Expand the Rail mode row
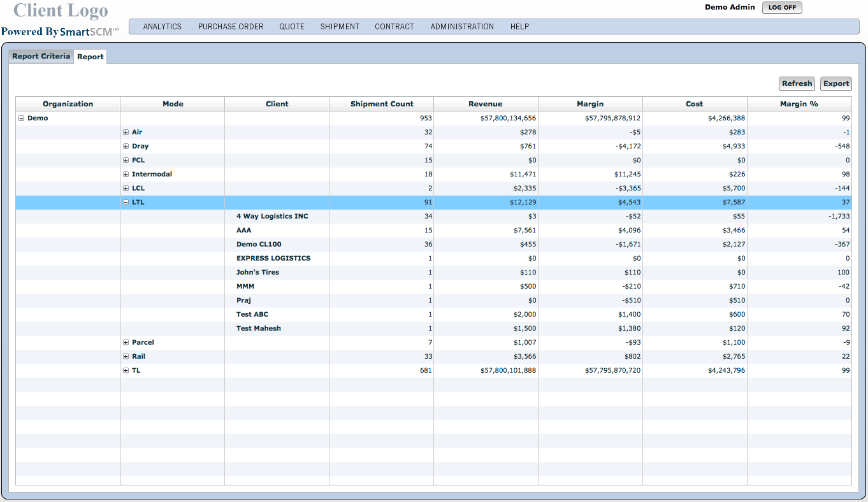The image size is (868, 502). point(126,357)
